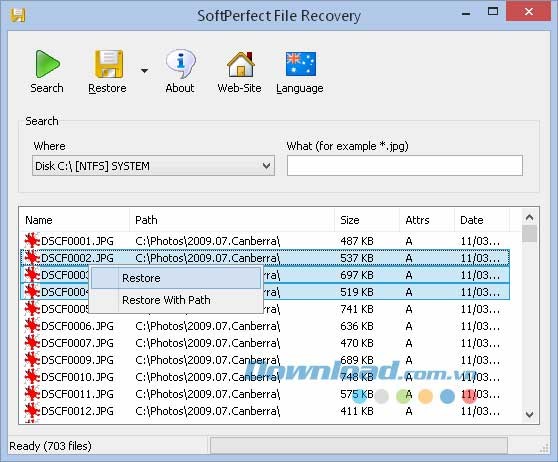
Task: Click the 636 KB size cell
Action: click(x=357, y=326)
